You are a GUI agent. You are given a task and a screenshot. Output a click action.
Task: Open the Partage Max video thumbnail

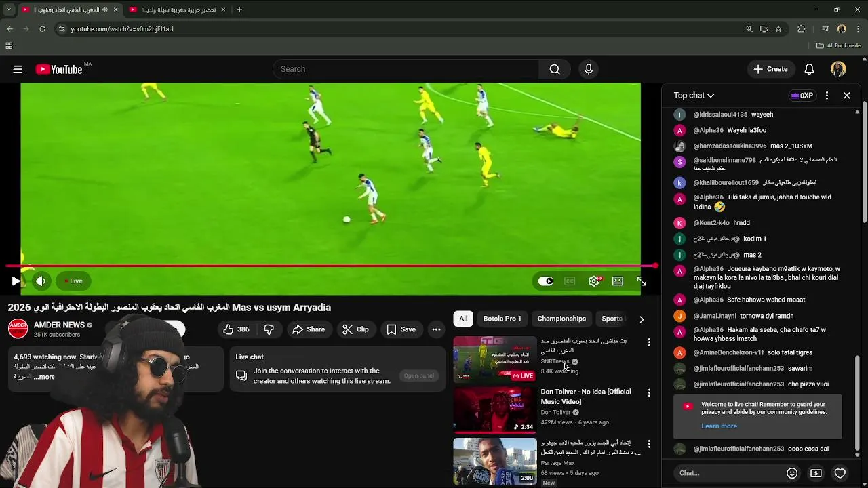click(495, 462)
